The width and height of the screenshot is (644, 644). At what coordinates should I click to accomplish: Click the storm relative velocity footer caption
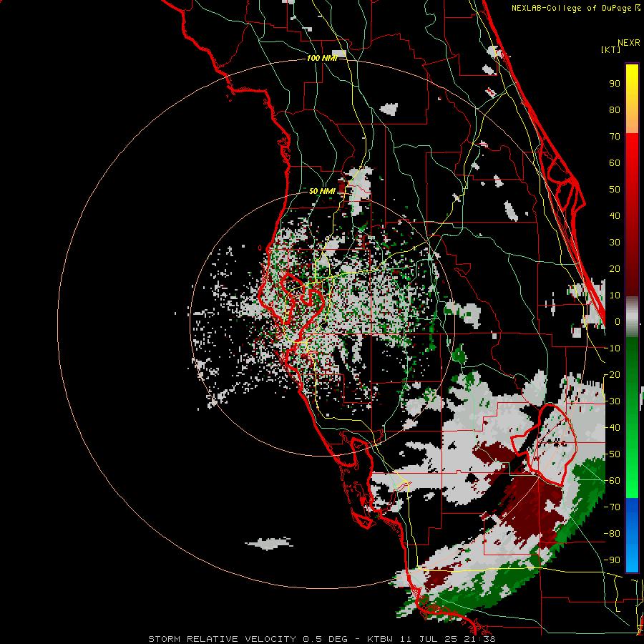click(322, 639)
